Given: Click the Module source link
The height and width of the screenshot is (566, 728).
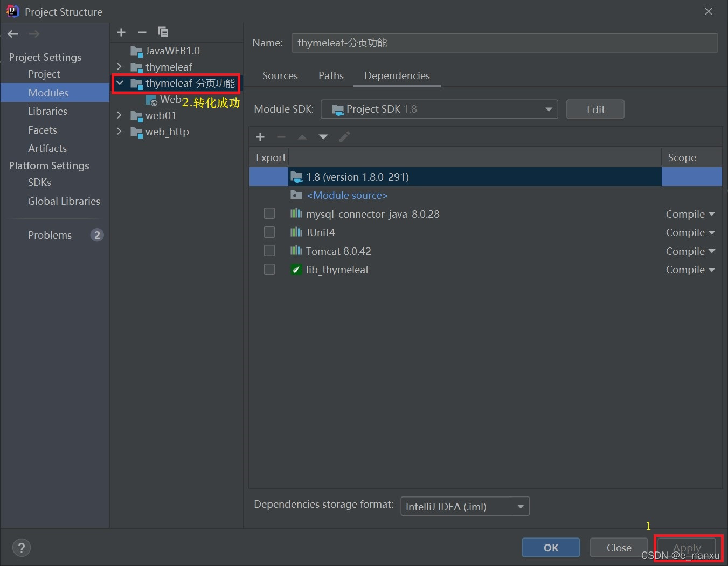Looking at the screenshot, I should (348, 195).
